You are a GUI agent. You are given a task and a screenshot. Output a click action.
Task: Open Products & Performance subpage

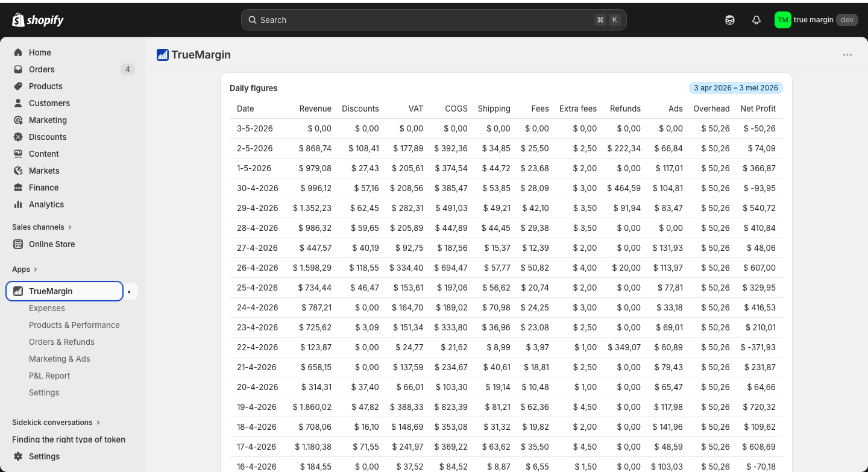pyautogui.click(x=74, y=325)
